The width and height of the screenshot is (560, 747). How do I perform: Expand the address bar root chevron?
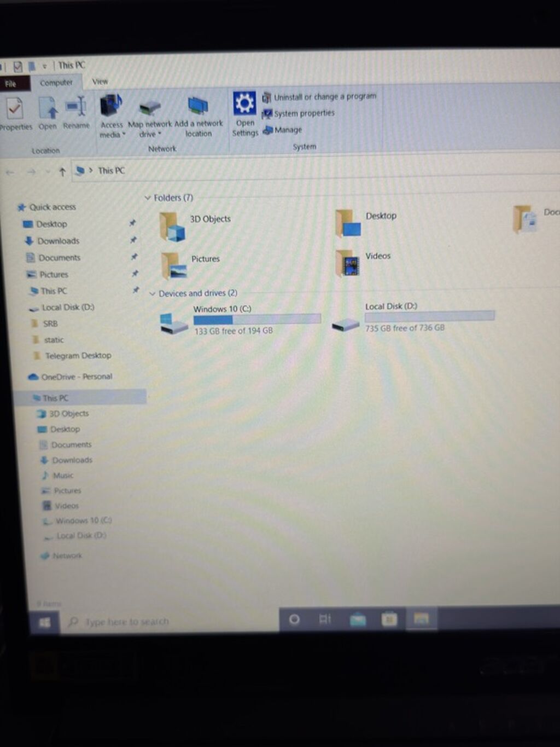[91, 171]
